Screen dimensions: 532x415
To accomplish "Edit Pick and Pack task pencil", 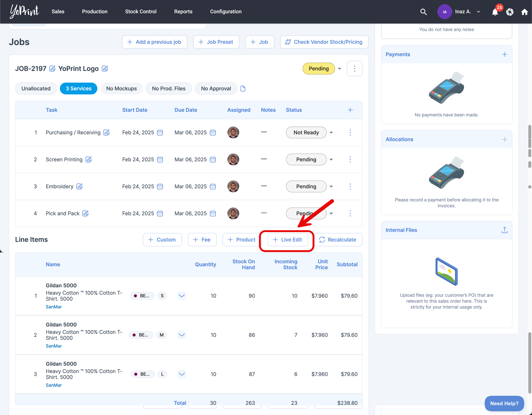I will pyautogui.click(x=85, y=213).
